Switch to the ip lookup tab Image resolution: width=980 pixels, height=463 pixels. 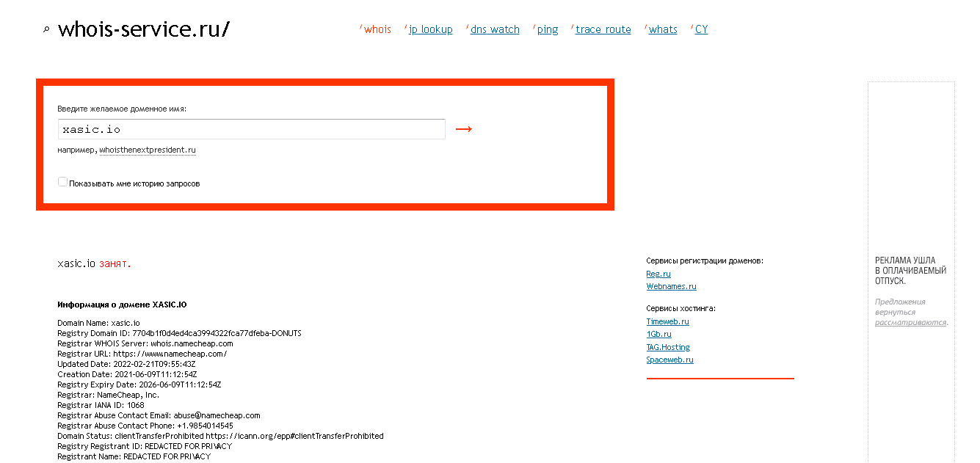pyautogui.click(x=430, y=30)
